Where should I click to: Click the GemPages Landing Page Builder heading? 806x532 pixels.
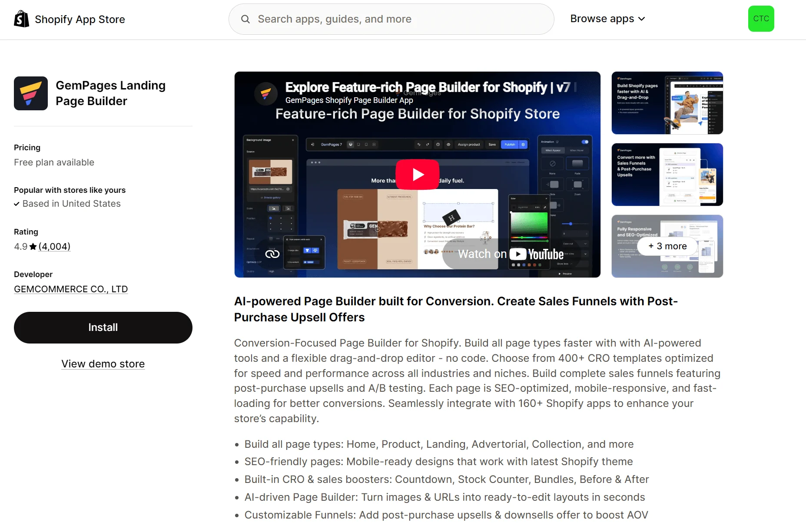[110, 93]
